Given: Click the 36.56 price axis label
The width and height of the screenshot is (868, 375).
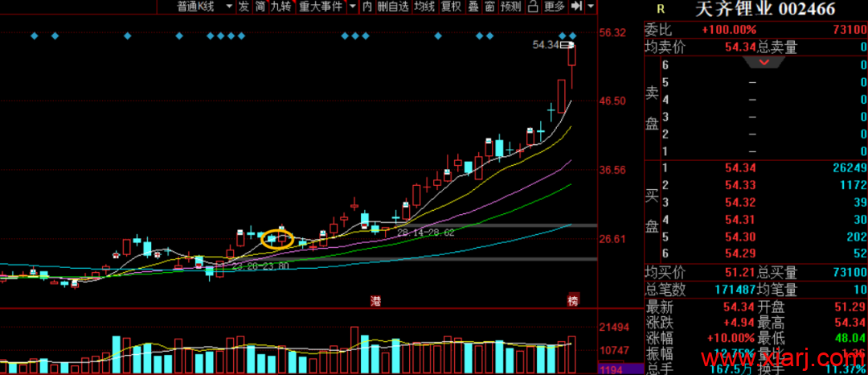Looking at the screenshot, I should point(612,171).
